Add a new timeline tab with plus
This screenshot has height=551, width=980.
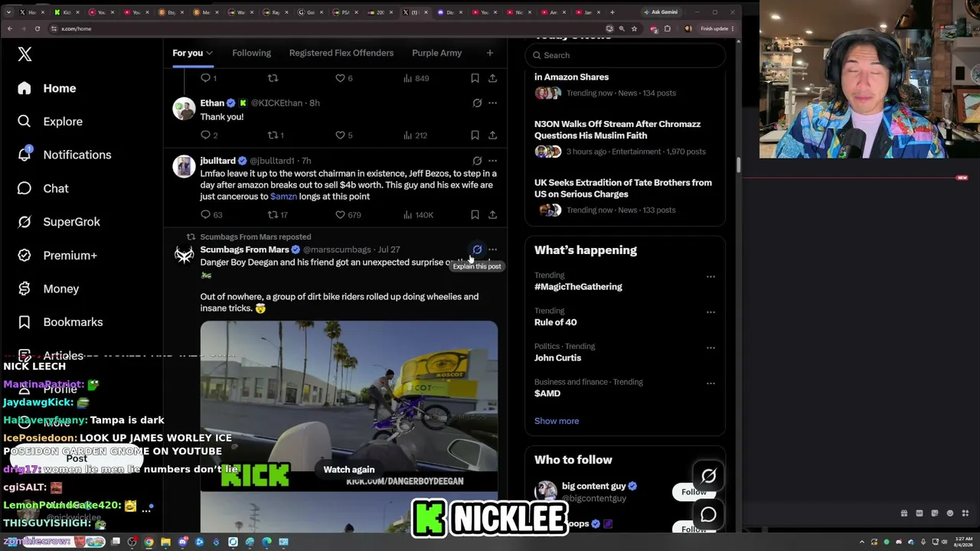click(490, 53)
